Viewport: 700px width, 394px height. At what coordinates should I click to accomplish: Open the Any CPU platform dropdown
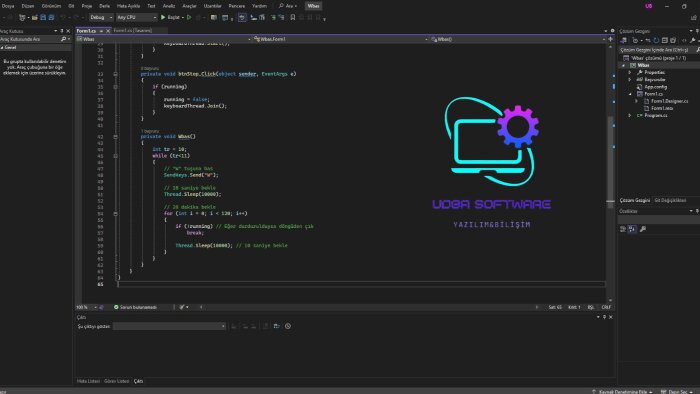click(x=136, y=17)
